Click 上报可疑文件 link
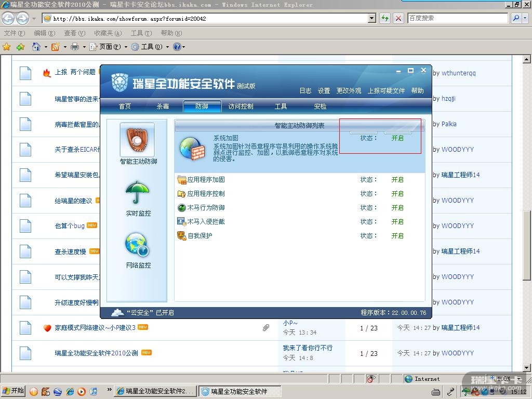532x399 pixels. click(386, 90)
